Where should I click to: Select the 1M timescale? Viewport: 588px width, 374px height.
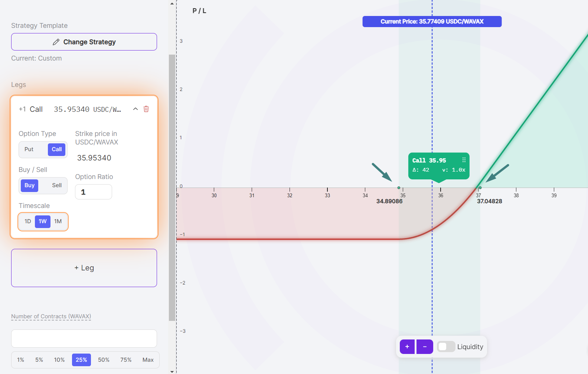tap(58, 221)
